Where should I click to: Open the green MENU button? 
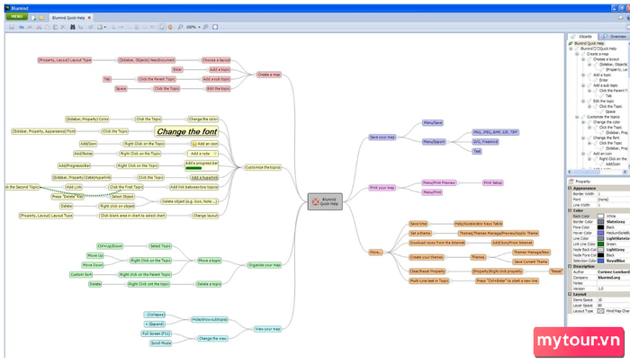17,16
